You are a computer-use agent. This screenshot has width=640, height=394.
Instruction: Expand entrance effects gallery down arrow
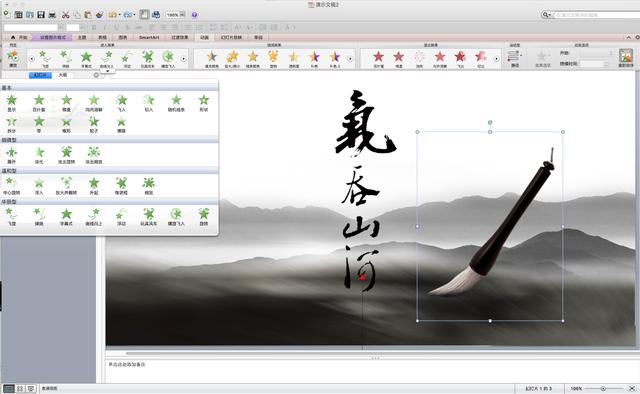coord(108,71)
